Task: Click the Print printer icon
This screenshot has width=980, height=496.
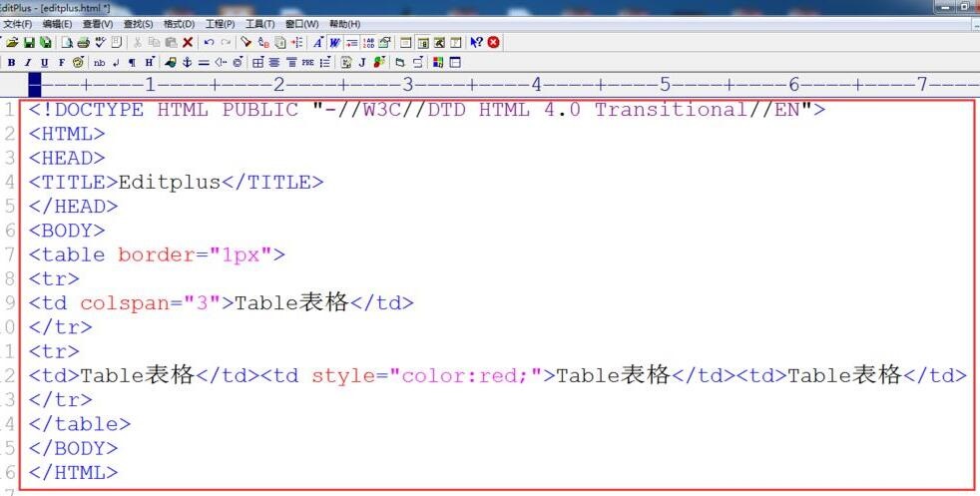Action: (83, 43)
